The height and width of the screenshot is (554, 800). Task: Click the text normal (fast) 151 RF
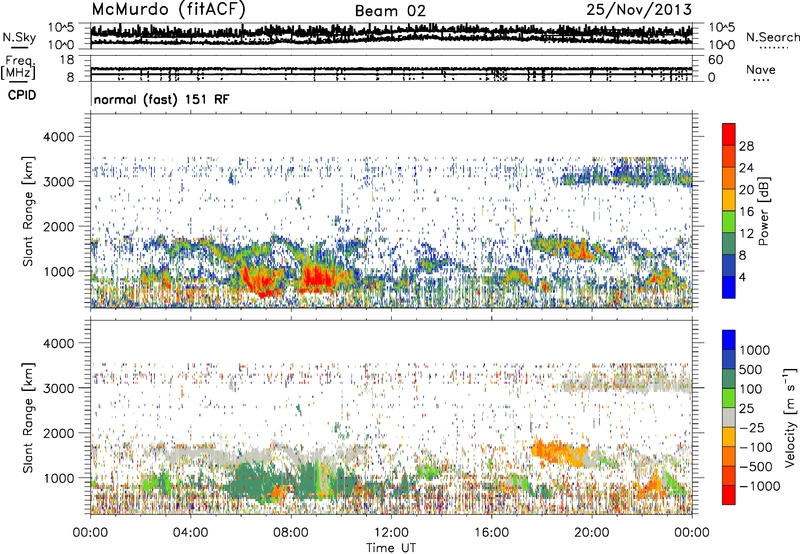pyautogui.click(x=161, y=99)
